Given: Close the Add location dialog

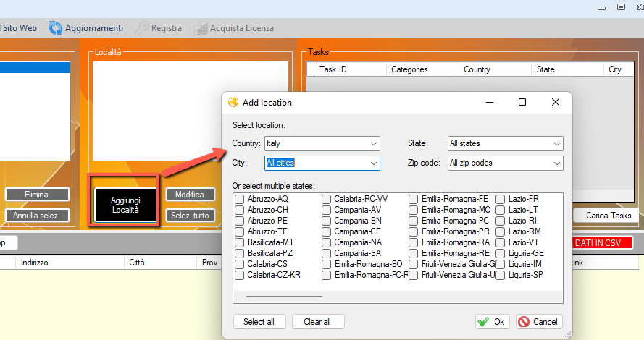Looking at the screenshot, I should pyautogui.click(x=555, y=103).
